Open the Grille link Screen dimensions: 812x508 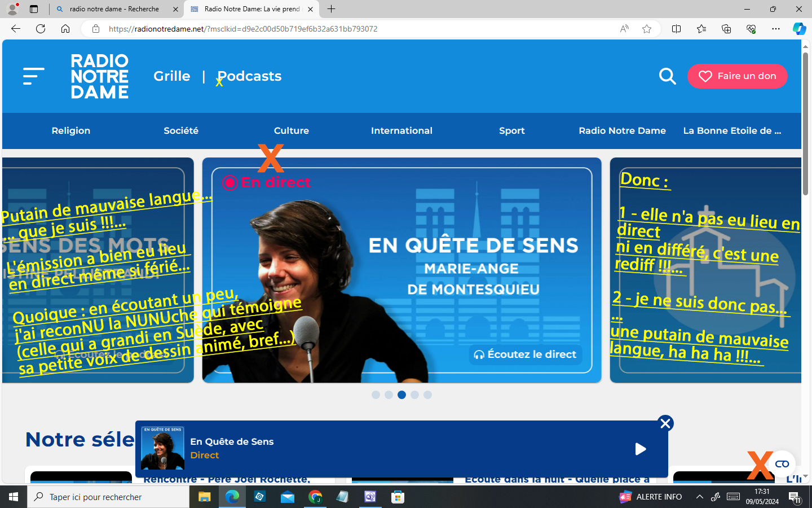(x=172, y=76)
